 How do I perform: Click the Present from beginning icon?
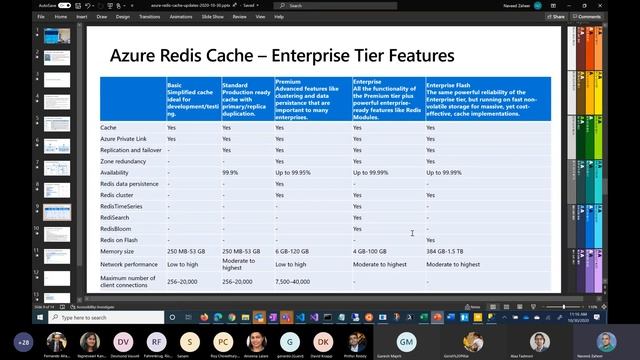(110, 6)
